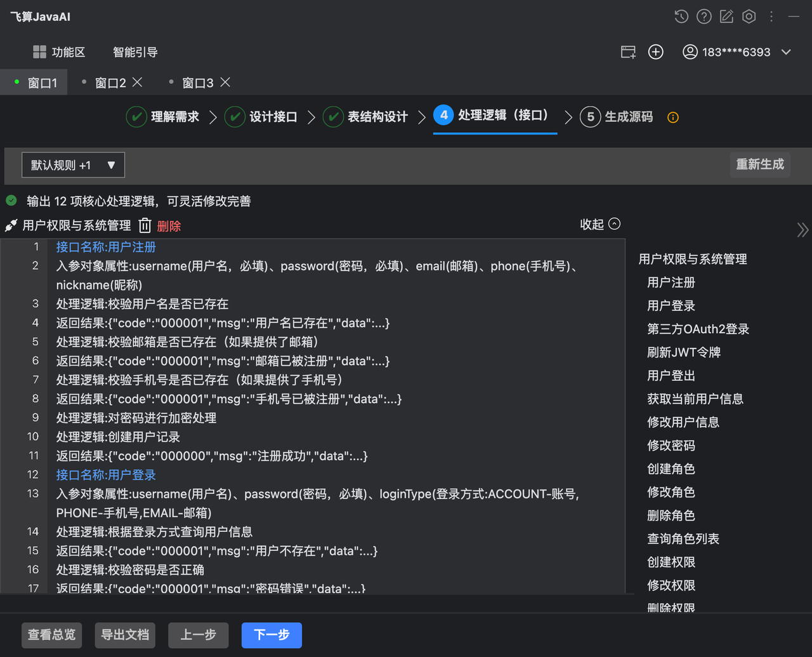
Task: Click the green check status icon
Action: pos(11,201)
